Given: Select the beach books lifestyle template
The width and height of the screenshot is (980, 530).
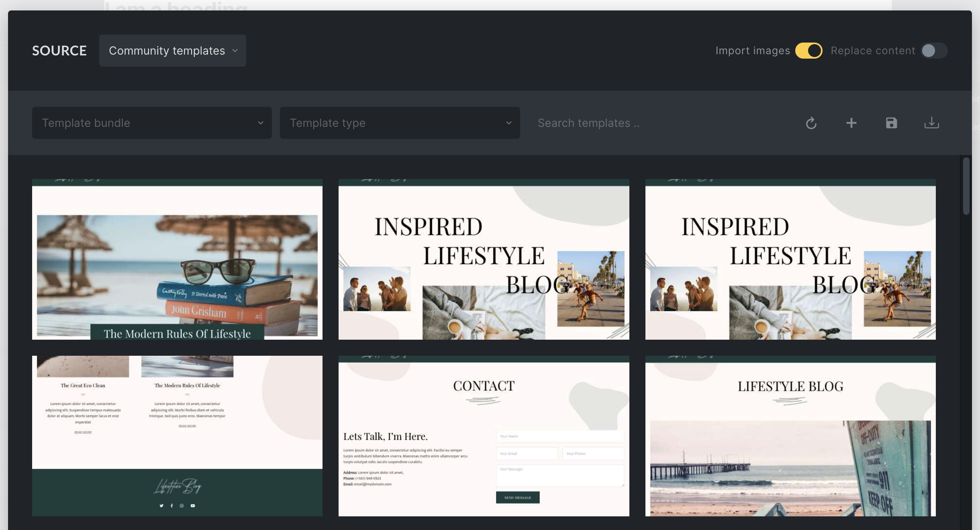Looking at the screenshot, I should [x=177, y=259].
